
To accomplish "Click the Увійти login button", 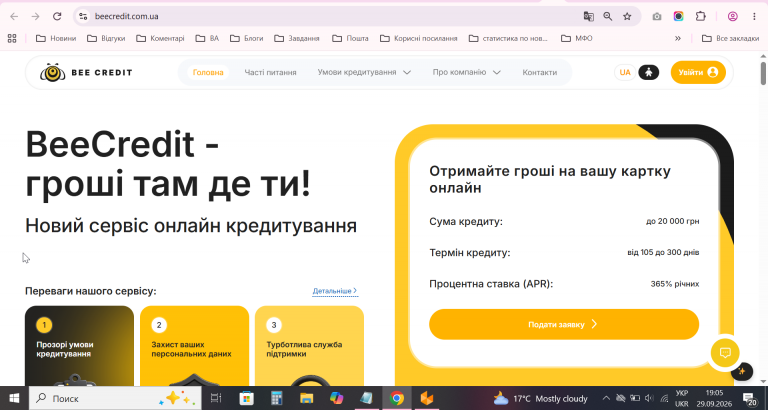I will (x=698, y=72).
